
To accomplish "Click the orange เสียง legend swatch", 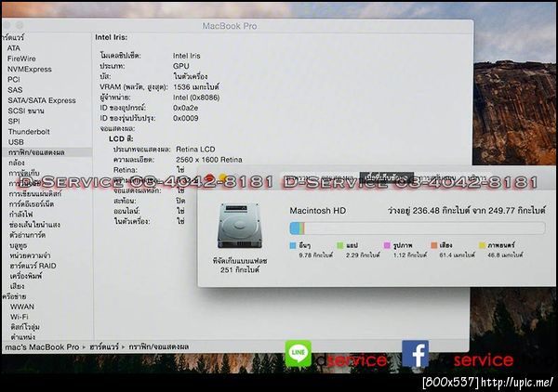I will click(x=433, y=245).
